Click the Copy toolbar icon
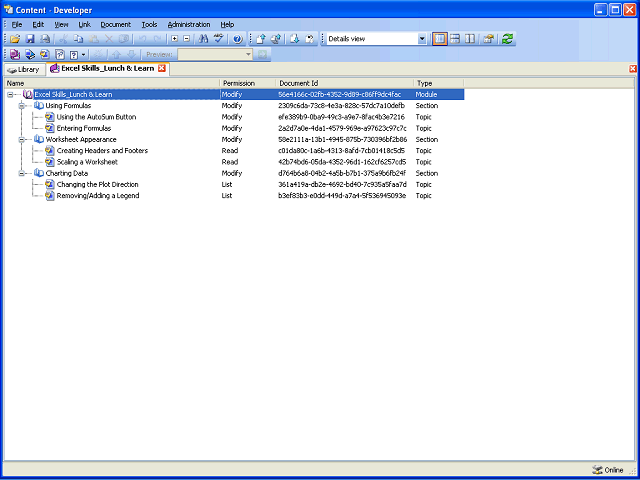The height and width of the screenshot is (480, 640). (78, 39)
